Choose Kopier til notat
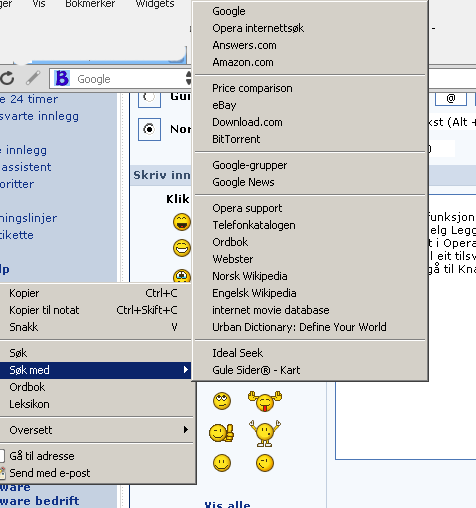This screenshot has width=476, height=508. point(95,310)
